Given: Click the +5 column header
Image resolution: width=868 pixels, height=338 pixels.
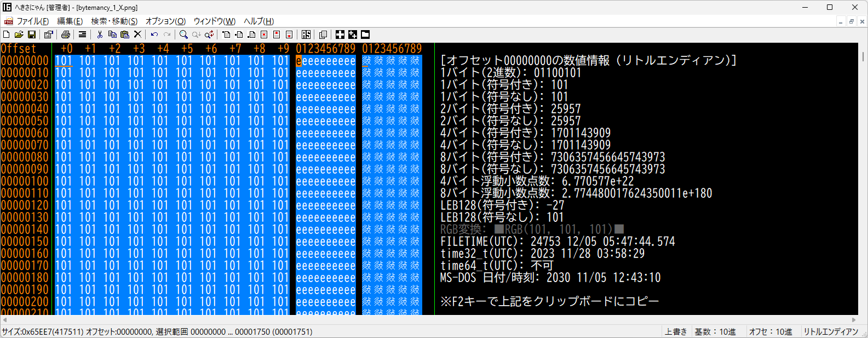Looking at the screenshot, I should (x=187, y=49).
